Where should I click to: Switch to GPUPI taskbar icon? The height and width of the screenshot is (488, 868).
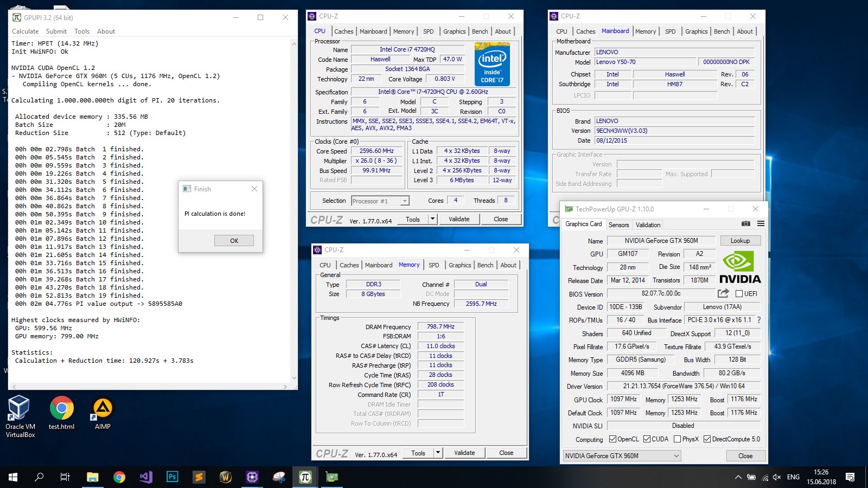tap(305, 477)
